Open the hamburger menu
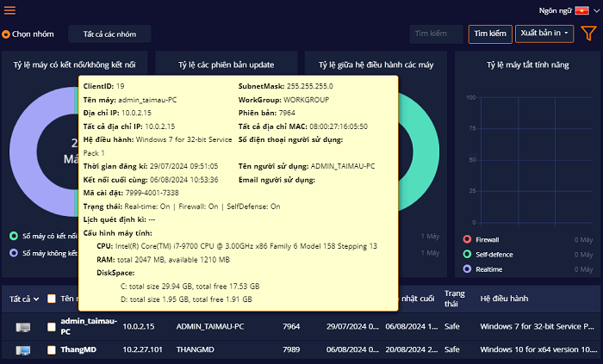Image resolution: width=603 pixels, height=364 pixels. tap(9, 10)
